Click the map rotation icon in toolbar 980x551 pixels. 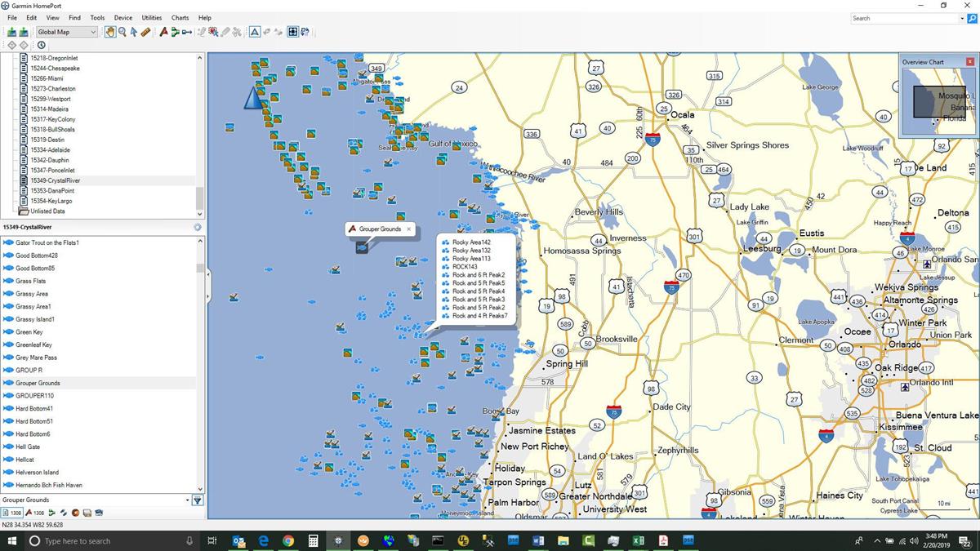coord(305,32)
